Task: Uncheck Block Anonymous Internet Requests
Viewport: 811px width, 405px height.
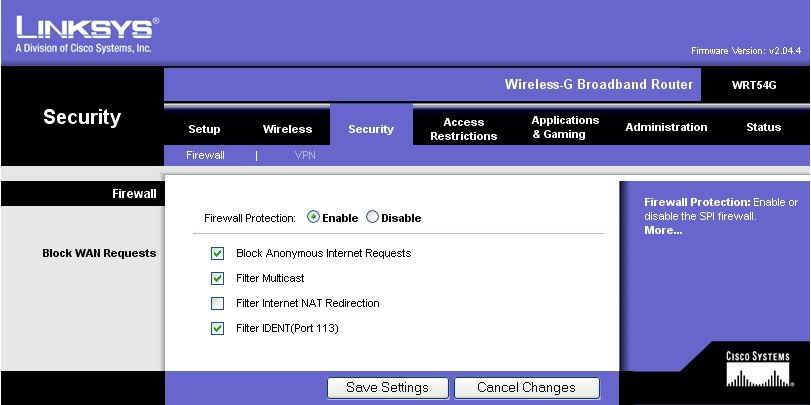Action: point(217,253)
